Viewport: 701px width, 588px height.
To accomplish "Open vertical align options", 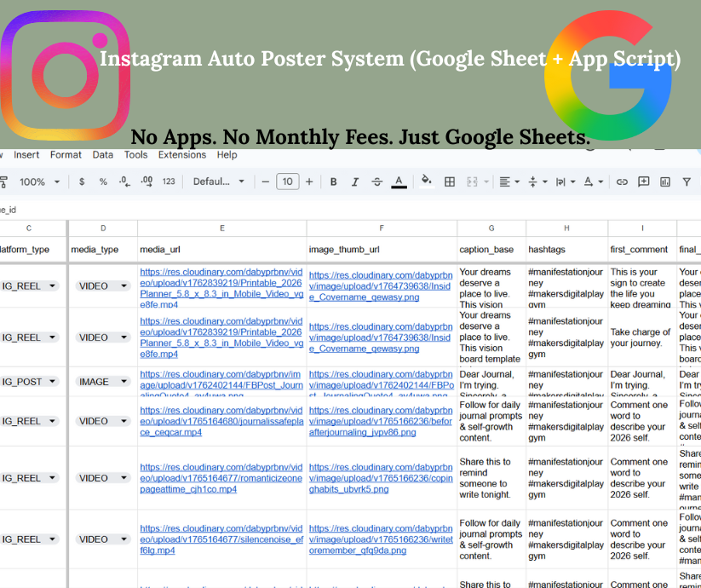I will coord(537,182).
